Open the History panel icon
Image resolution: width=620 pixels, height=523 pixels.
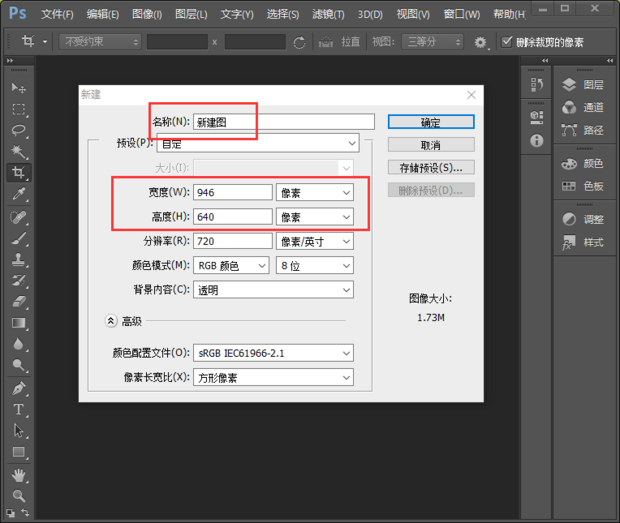pyautogui.click(x=536, y=85)
